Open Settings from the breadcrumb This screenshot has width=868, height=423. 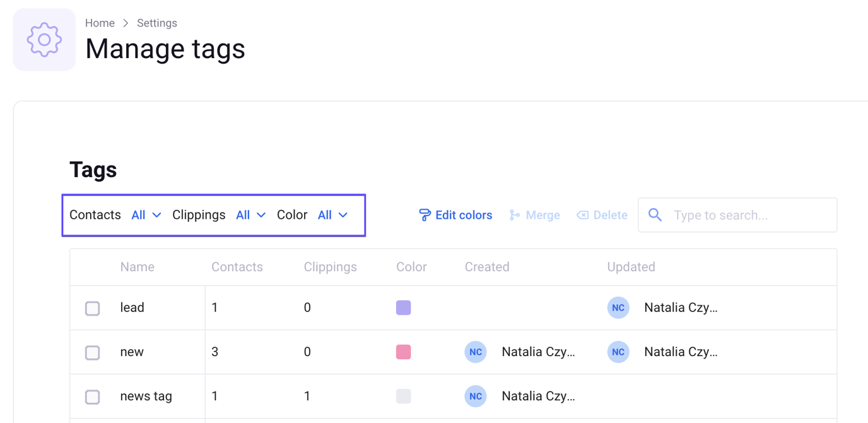tap(157, 23)
